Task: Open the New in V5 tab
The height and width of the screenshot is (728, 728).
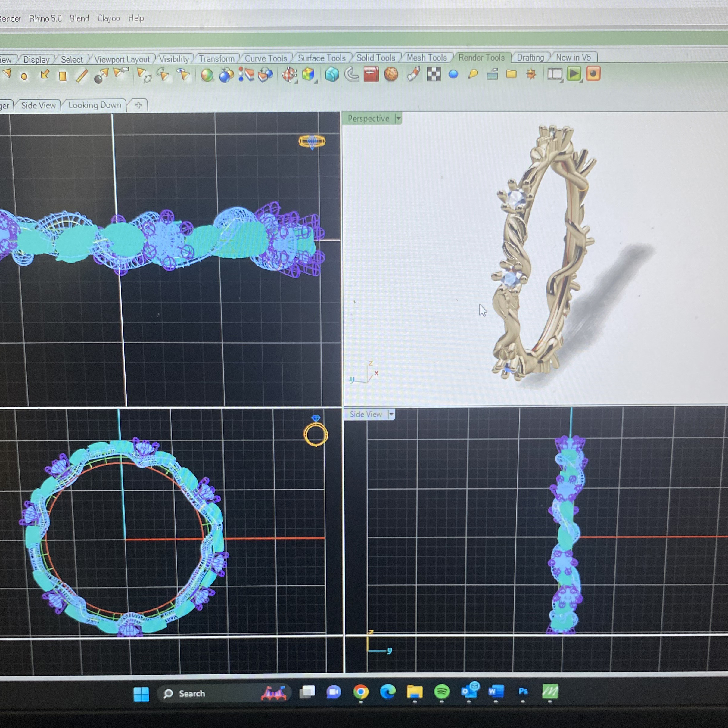Action: tap(573, 57)
